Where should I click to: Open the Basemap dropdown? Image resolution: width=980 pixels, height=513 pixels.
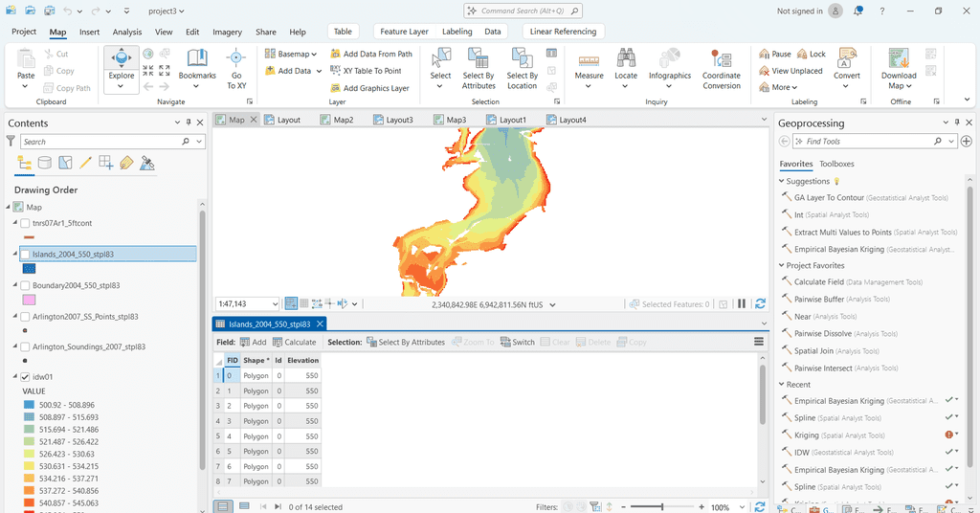click(x=291, y=54)
